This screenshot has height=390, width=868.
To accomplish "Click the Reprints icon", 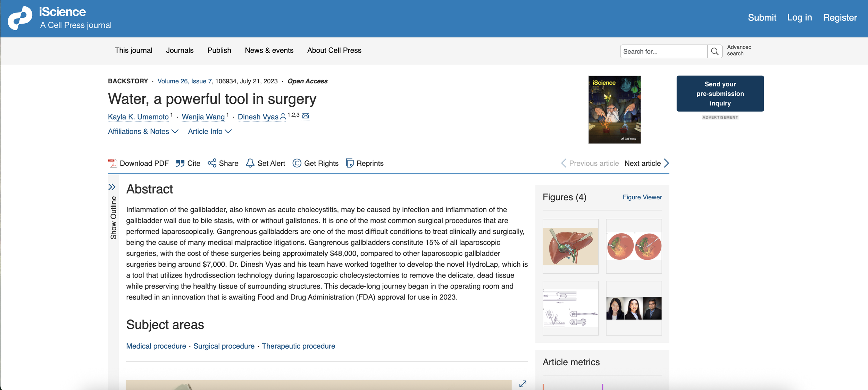I will point(350,163).
